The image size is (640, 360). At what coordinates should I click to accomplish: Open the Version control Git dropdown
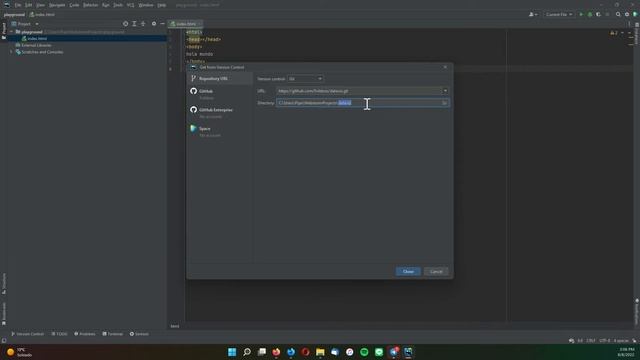[305, 79]
